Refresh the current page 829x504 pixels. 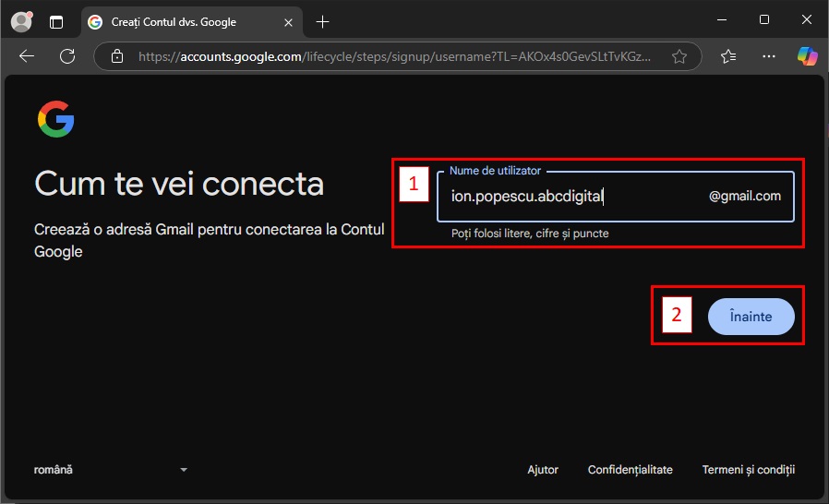67,56
